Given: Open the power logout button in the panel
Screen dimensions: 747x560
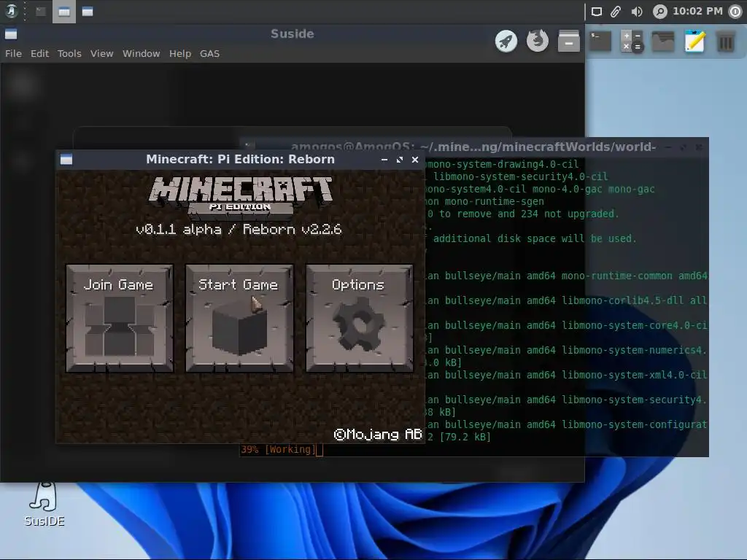Looking at the screenshot, I should pyautogui.click(x=735, y=12).
